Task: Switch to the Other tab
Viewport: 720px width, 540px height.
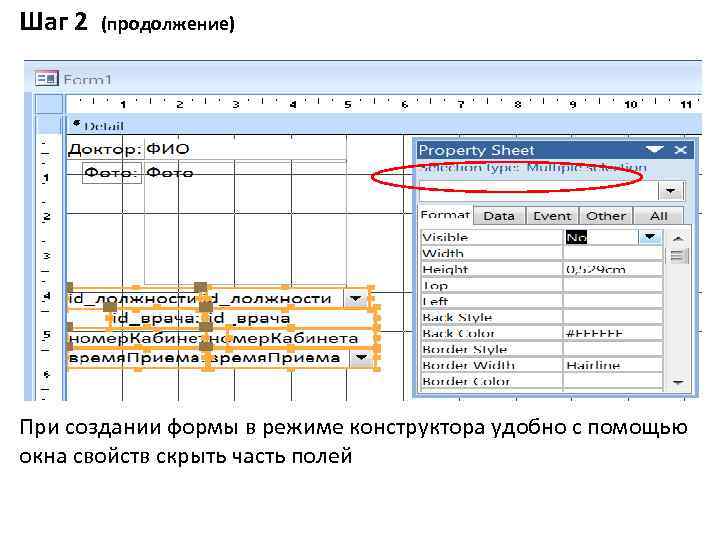Action: click(606, 216)
